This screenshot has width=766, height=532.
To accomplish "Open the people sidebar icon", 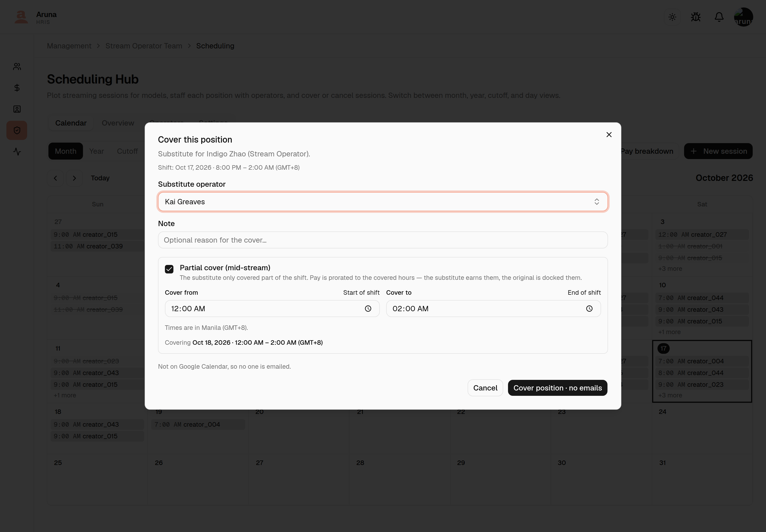I will [17, 67].
